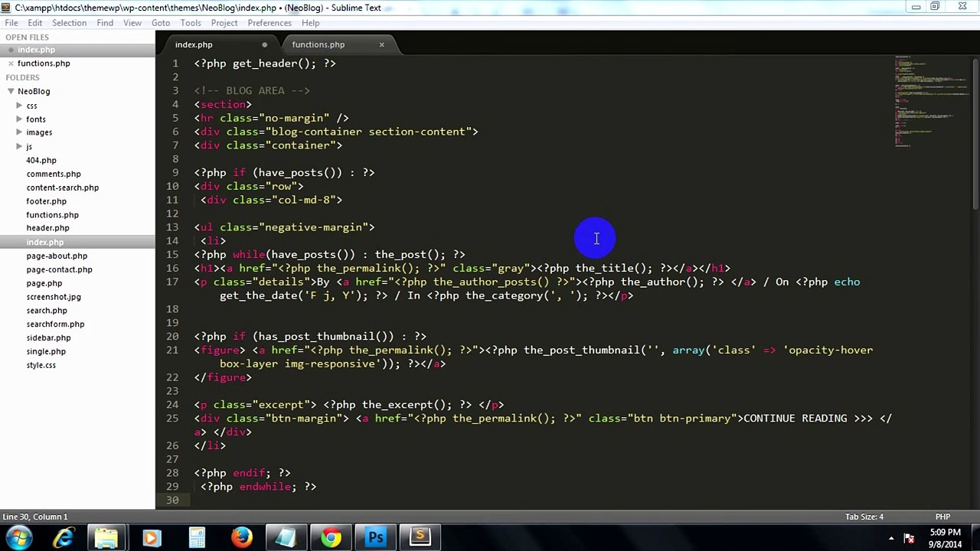Open footer.php in the sidebar
This screenshot has width=980, height=551.
point(47,201)
